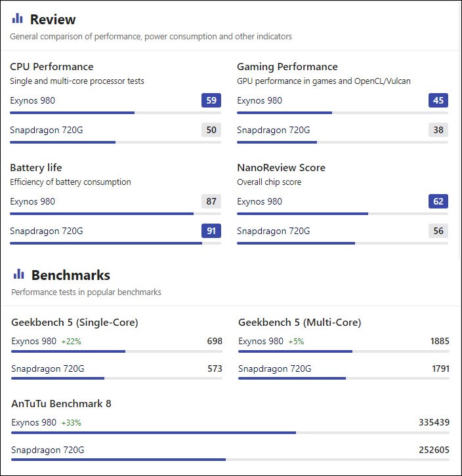Click 'Single and multi-core processor tests' subtitle

point(77,81)
